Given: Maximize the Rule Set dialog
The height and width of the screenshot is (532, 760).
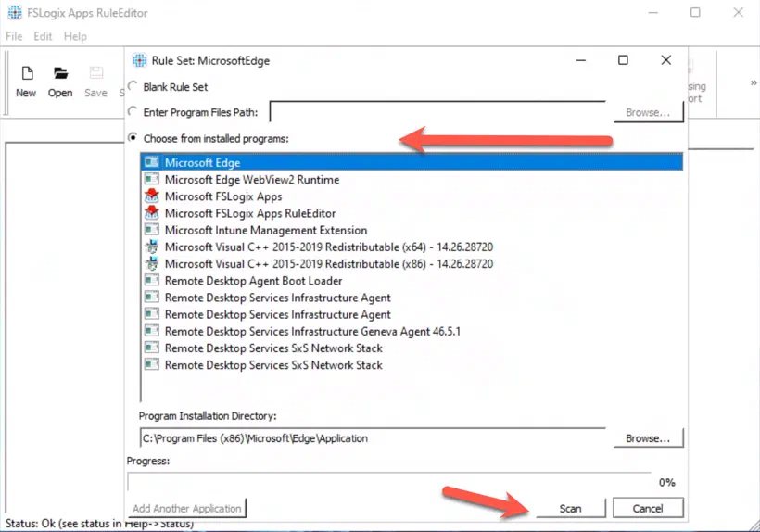Looking at the screenshot, I should [624, 59].
